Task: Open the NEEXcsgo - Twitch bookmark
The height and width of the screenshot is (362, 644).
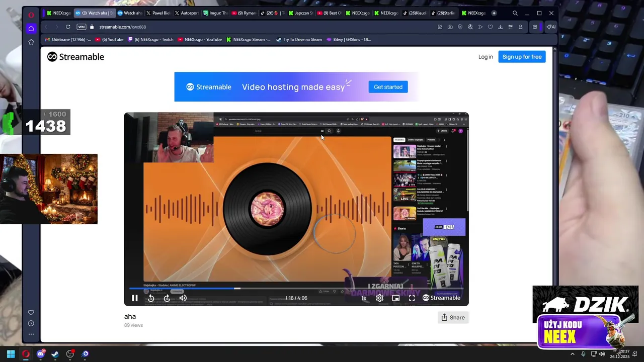Action: click(150, 39)
